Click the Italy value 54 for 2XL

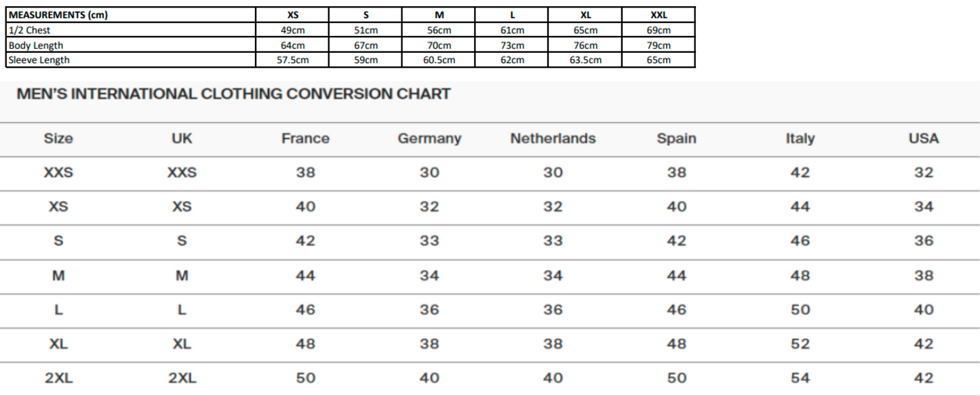pos(800,378)
